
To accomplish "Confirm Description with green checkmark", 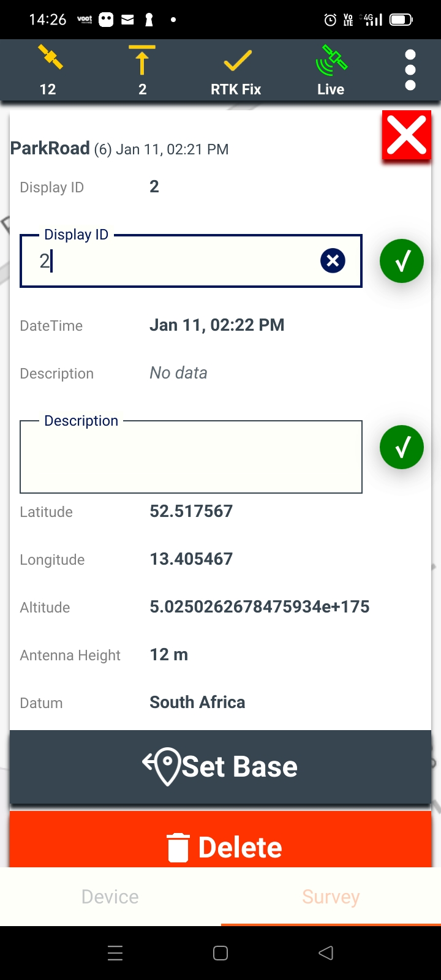I will [x=402, y=447].
